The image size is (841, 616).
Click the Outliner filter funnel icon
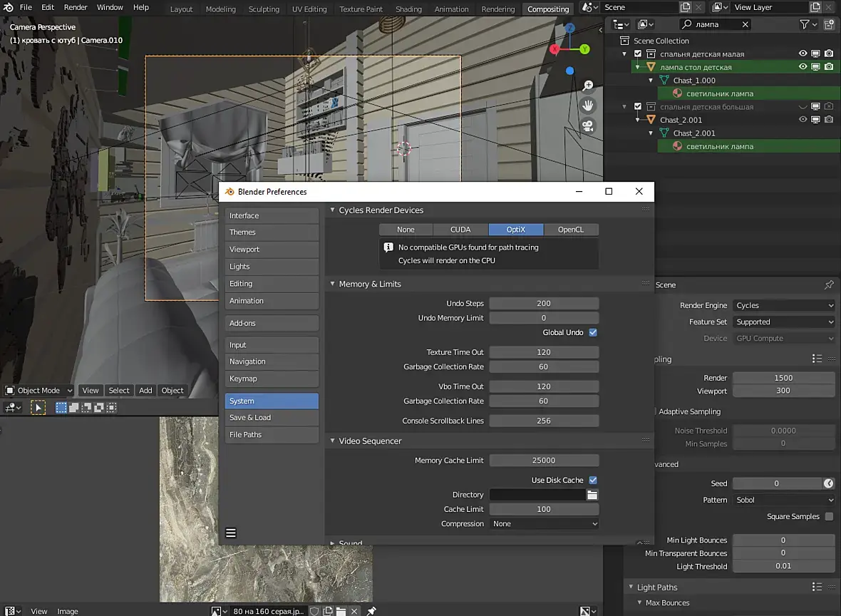[x=805, y=24]
